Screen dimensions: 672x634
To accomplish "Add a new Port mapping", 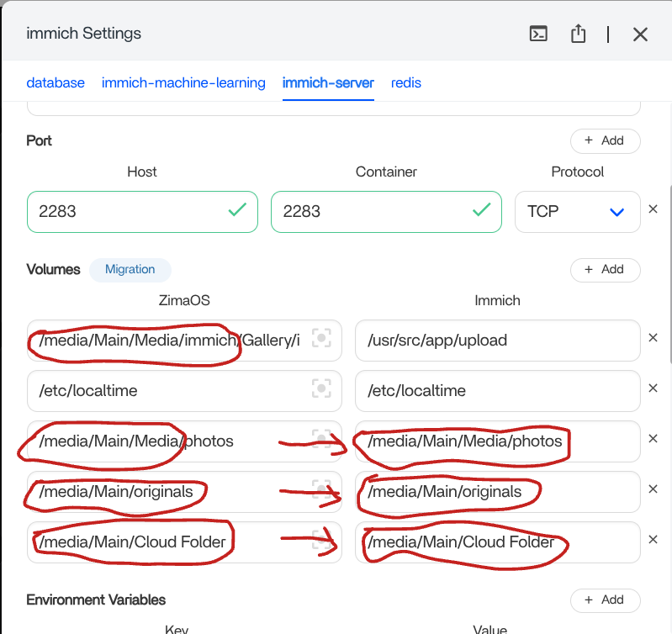I will 606,140.
